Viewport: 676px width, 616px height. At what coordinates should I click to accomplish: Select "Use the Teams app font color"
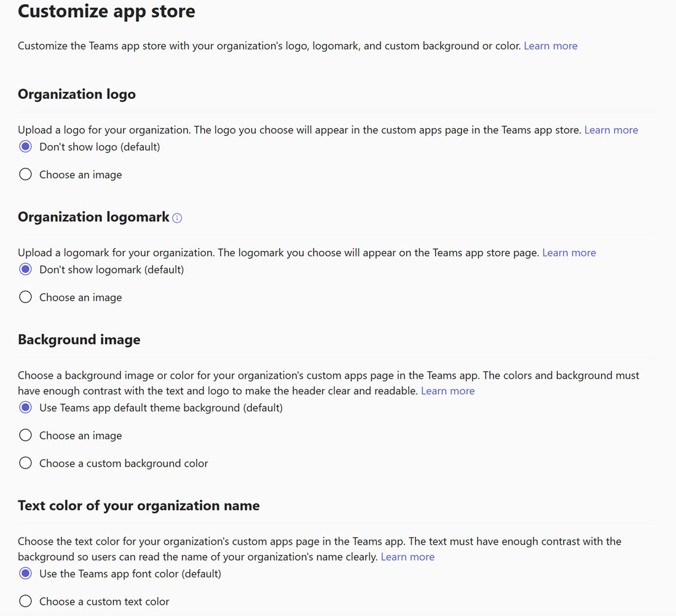point(25,574)
